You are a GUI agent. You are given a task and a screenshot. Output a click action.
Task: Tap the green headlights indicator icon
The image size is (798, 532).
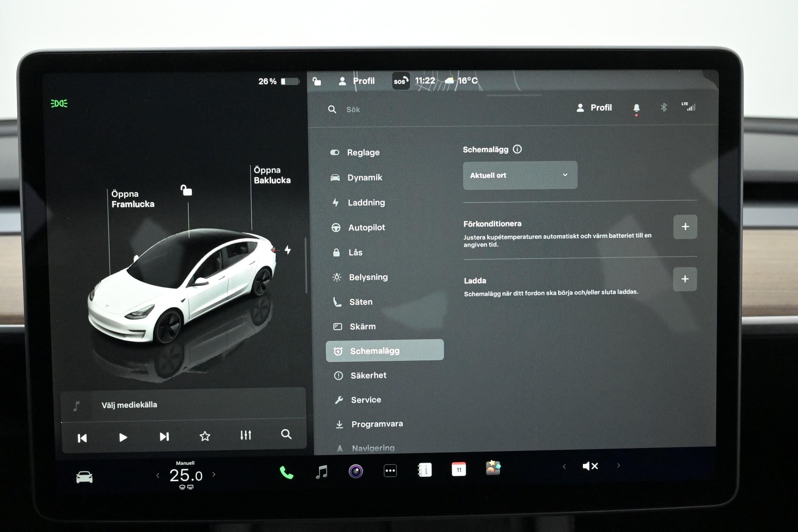(x=59, y=103)
